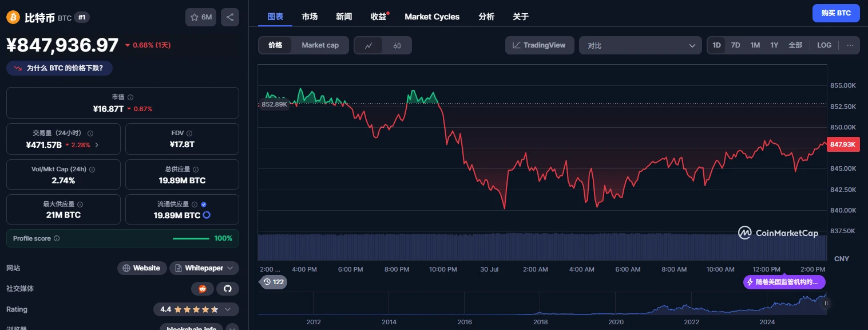
Task: Switch to the 分析 tab
Action: click(486, 17)
